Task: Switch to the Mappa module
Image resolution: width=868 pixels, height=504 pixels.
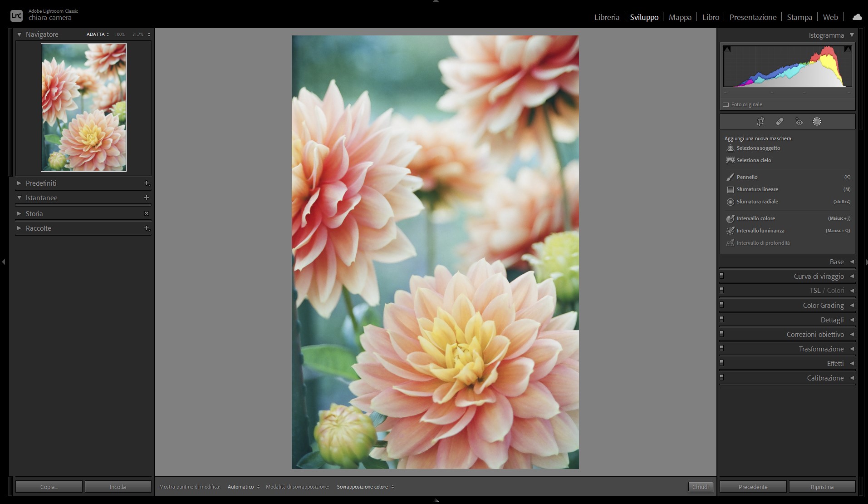Action: click(680, 17)
